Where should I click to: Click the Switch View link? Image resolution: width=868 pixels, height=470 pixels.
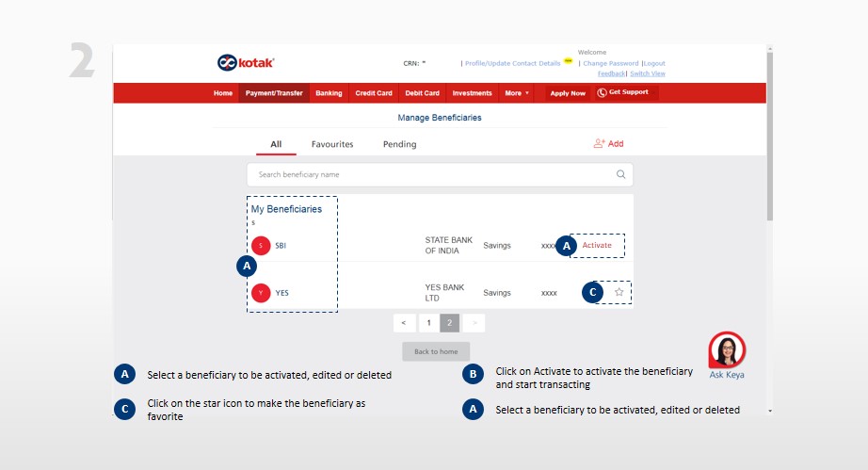(648, 73)
